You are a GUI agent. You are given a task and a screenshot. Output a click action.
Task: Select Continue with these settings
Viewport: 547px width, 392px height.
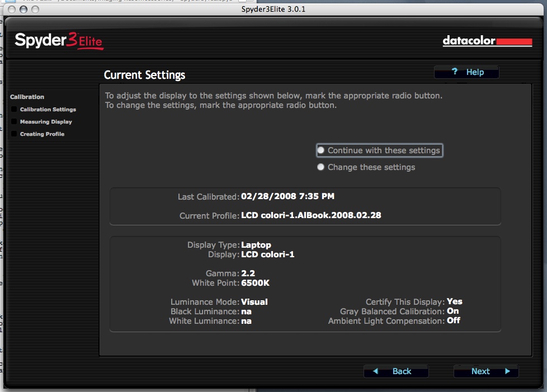coord(321,150)
